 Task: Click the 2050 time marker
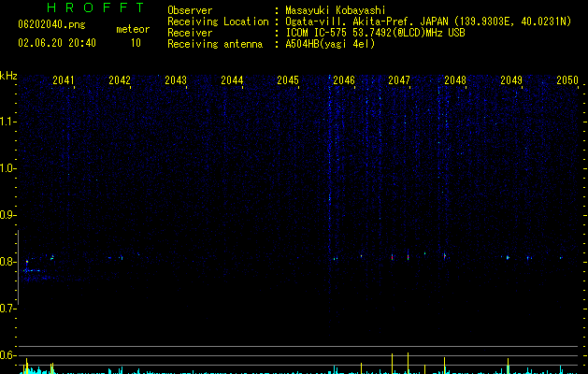click(567, 80)
